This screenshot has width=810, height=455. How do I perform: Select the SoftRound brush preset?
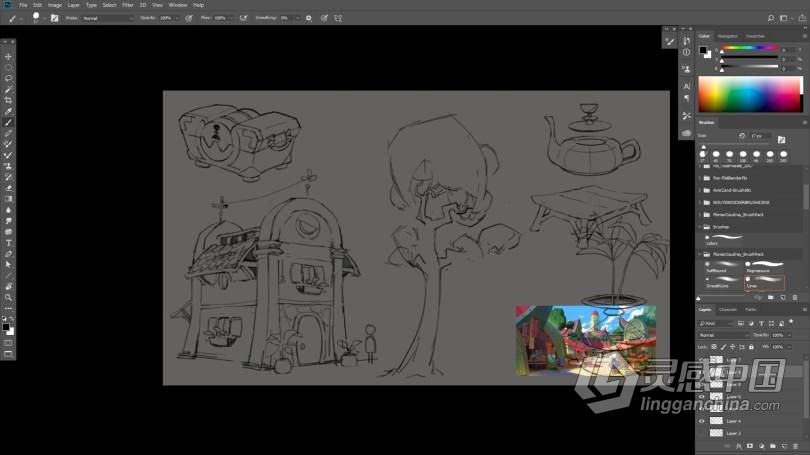(722, 267)
